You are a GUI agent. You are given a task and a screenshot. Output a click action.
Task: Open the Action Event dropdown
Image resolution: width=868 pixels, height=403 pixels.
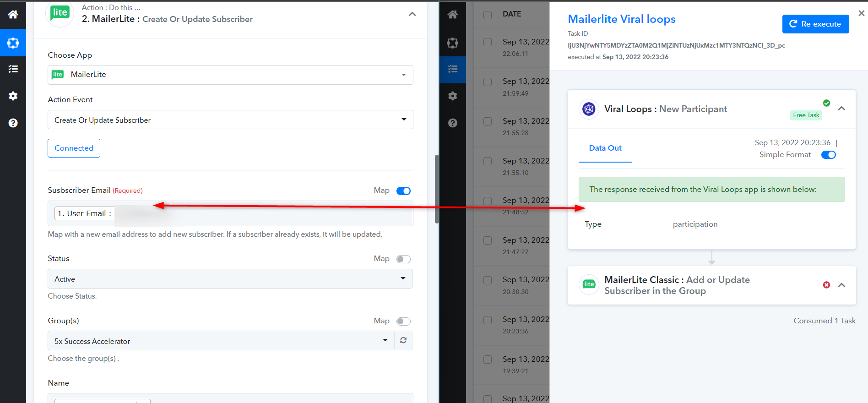(x=230, y=120)
